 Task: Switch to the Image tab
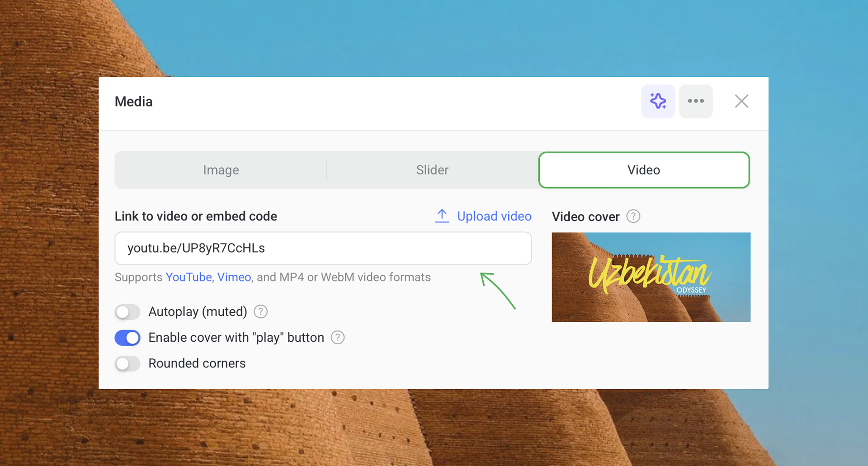[221, 170]
